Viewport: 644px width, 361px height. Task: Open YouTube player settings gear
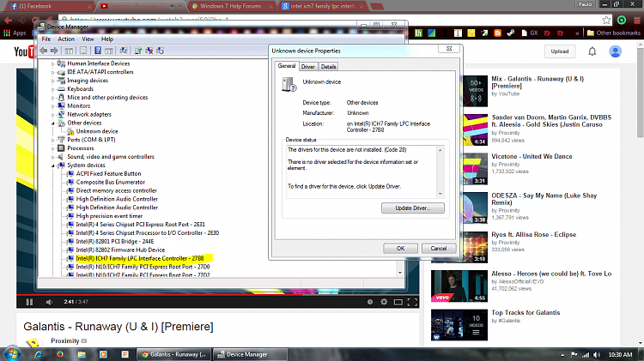pyautogui.click(x=384, y=302)
